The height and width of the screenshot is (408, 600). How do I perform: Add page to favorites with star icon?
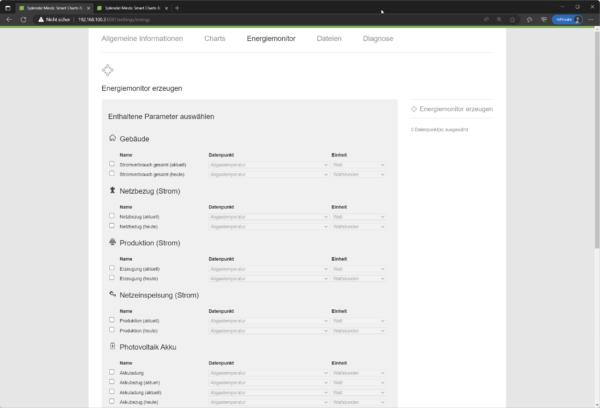[x=512, y=20]
